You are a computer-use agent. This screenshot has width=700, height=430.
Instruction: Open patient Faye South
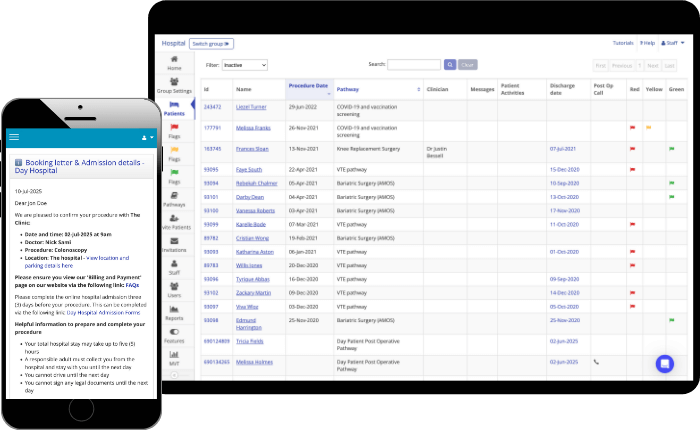tap(249, 170)
